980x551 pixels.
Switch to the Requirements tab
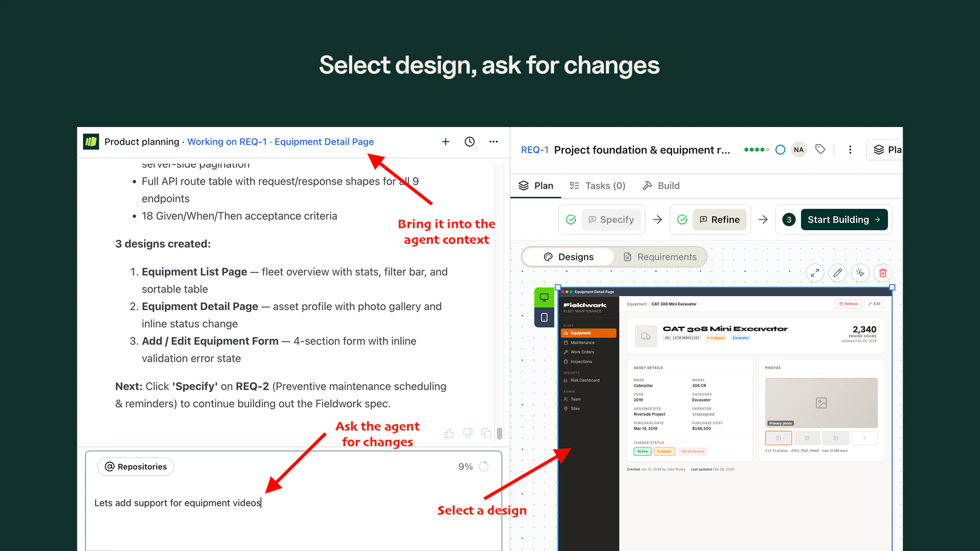pyautogui.click(x=661, y=257)
